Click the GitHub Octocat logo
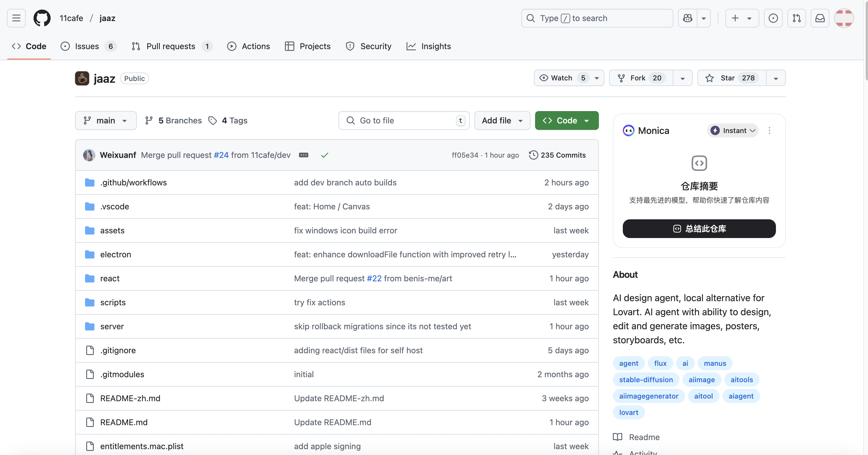This screenshot has height=455, width=868. [42, 18]
